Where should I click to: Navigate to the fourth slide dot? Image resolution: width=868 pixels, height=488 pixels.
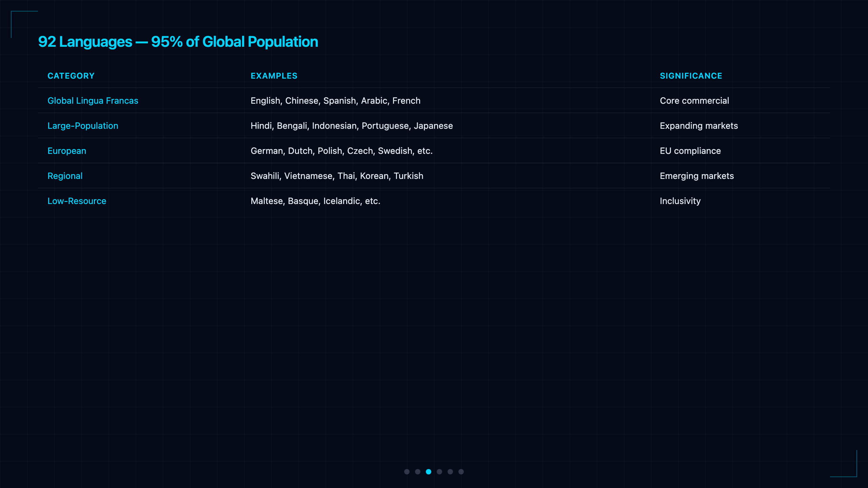[x=439, y=472]
